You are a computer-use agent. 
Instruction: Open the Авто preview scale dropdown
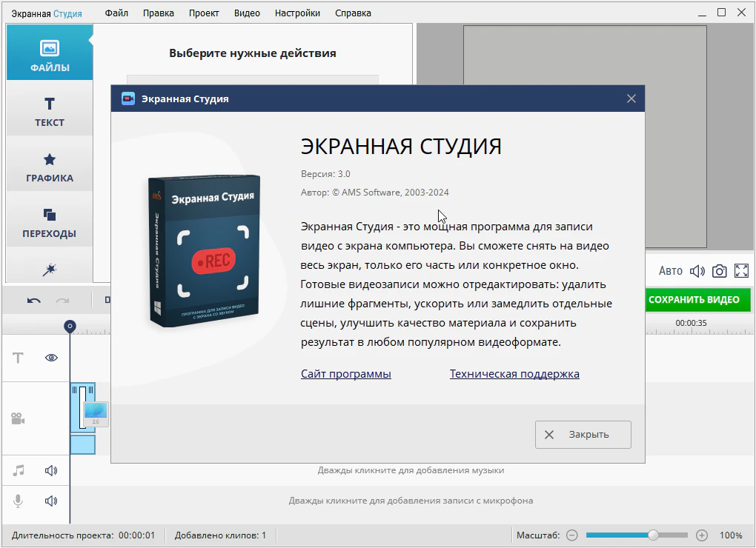tap(670, 271)
